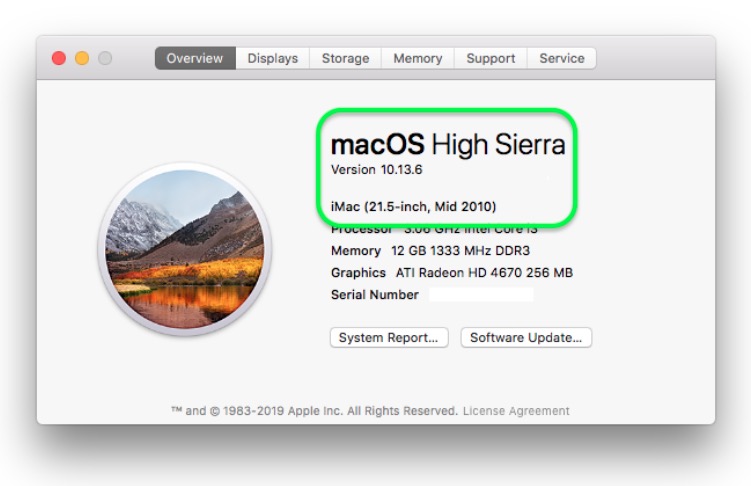Select the iMac (21.5-inch, Mid 2010) model text
The height and width of the screenshot is (486, 751).
413,206
